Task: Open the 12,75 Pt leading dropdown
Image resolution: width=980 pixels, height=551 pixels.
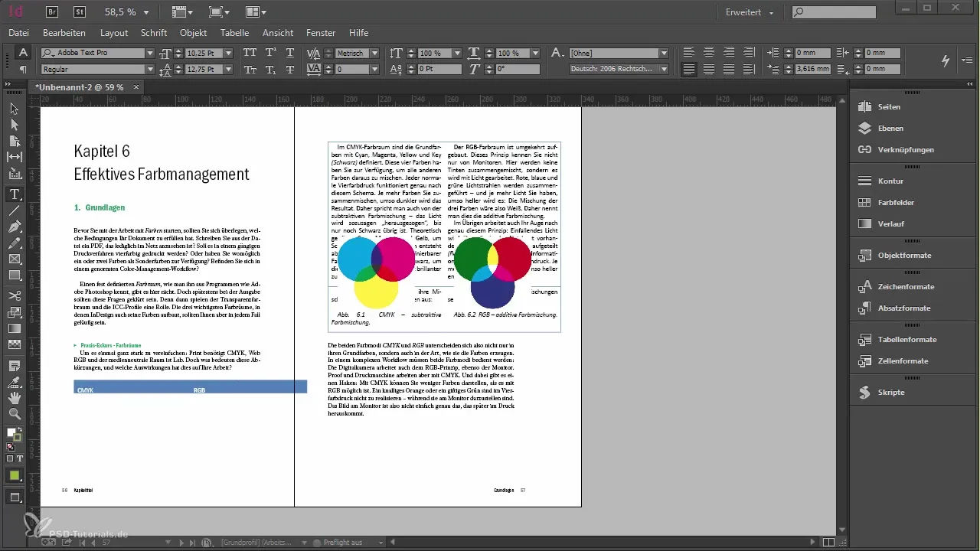Action: 230,70
